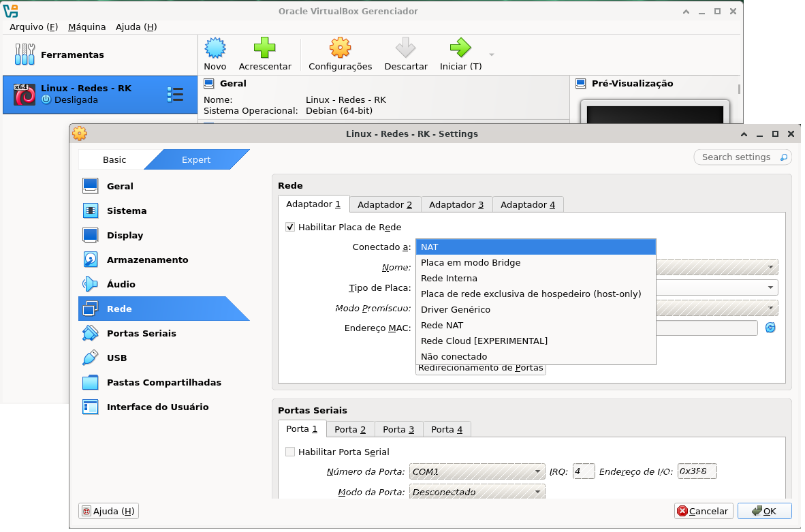
Task: Click Redirecionamento de Portas button
Action: [x=481, y=369]
